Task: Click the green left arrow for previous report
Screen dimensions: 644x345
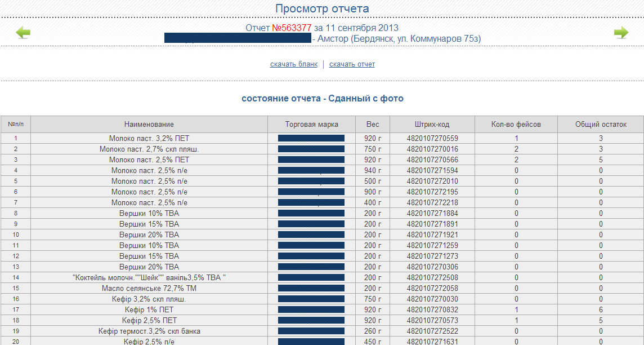Action: click(x=23, y=33)
